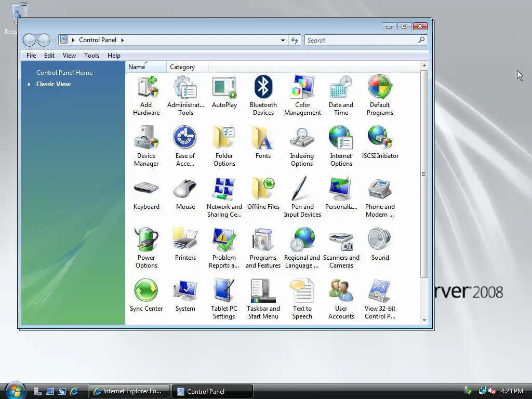Image resolution: width=532 pixels, height=399 pixels.
Task: Sort by the Name column header
Action: (146, 67)
